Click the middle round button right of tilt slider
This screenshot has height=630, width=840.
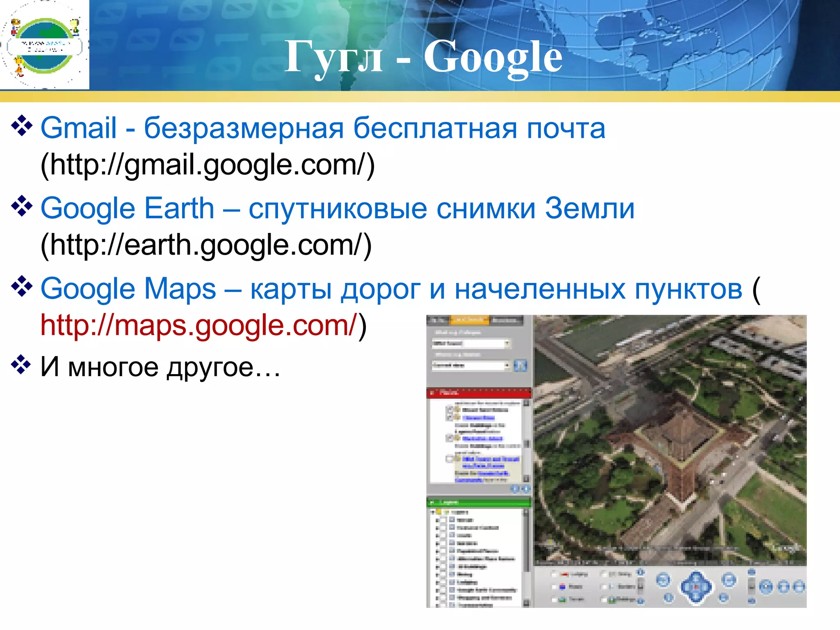coord(784,587)
